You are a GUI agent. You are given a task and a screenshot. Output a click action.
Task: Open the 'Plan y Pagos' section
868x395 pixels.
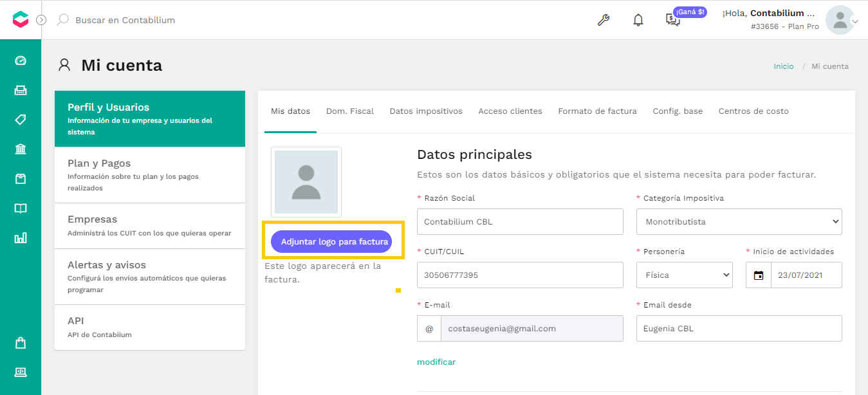tap(150, 175)
